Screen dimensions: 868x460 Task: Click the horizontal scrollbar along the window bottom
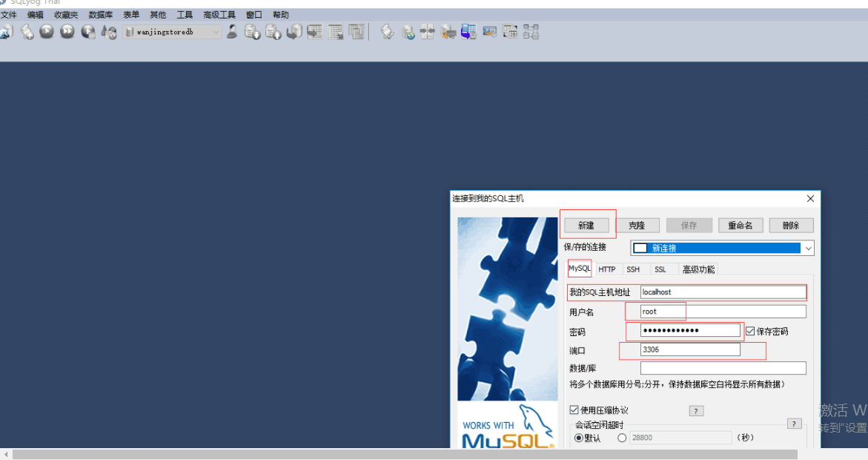point(405,455)
